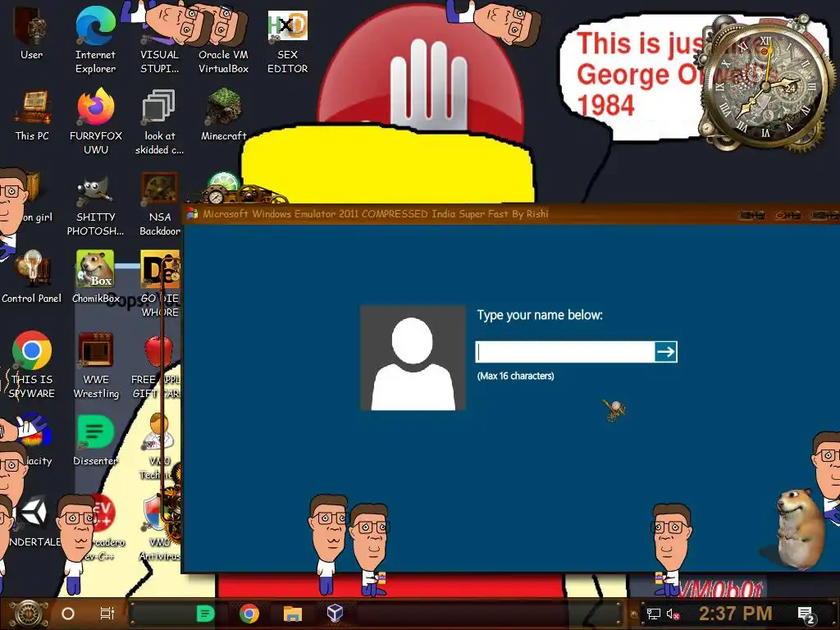840x630 pixels.
Task: Open the Dissenter desktop icon
Action: coord(95,441)
